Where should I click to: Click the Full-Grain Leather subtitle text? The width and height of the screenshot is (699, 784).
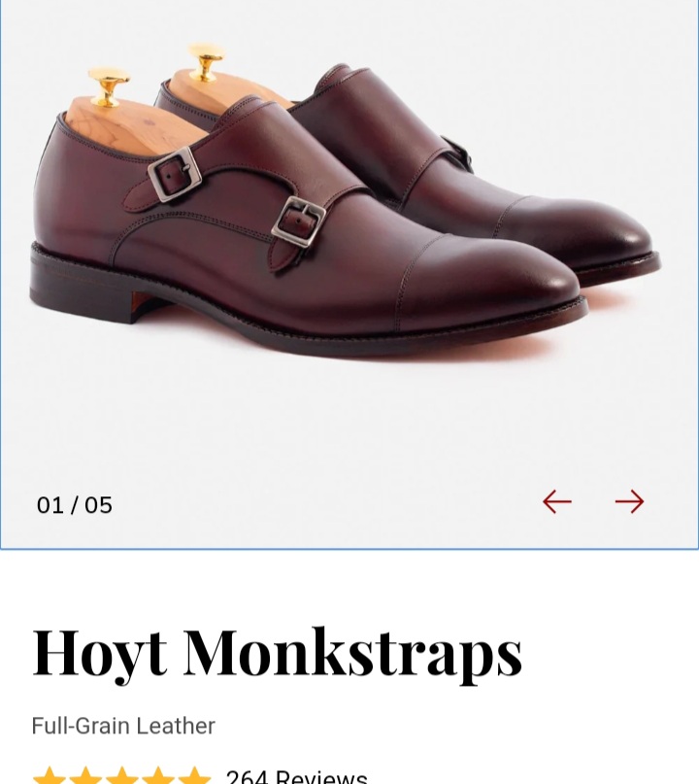tap(123, 726)
